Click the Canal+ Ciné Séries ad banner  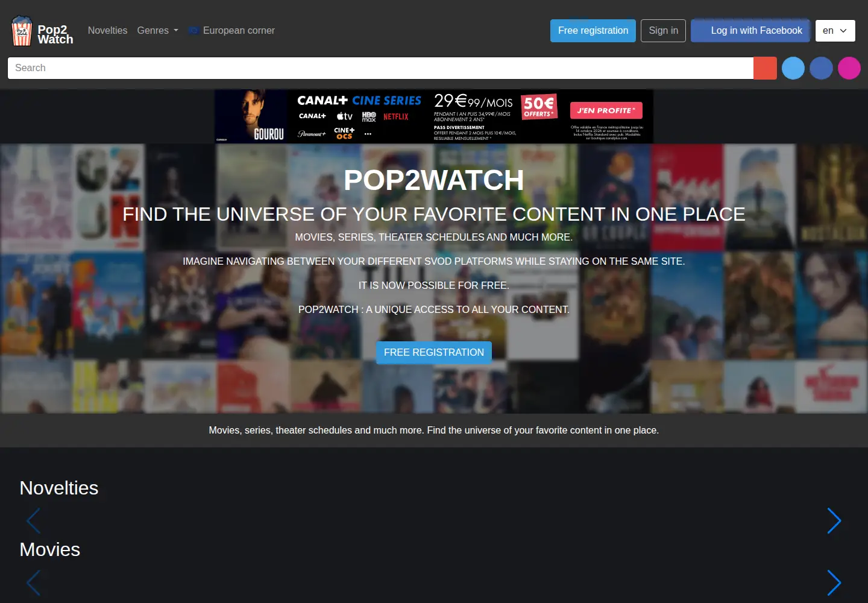434,116
